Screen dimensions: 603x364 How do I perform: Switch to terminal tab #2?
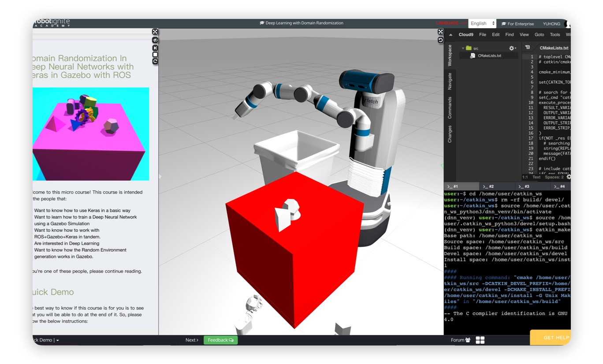tap(488, 186)
